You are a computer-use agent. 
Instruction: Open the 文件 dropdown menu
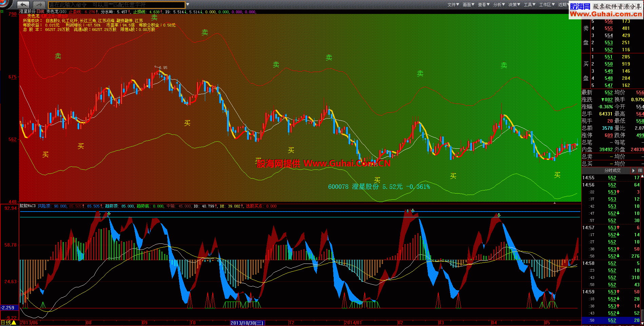(453, 5)
